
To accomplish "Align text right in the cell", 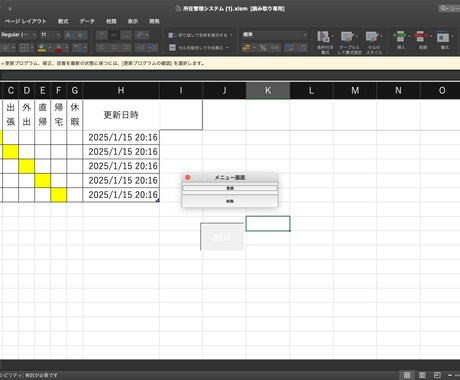I will tap(126, 48).
